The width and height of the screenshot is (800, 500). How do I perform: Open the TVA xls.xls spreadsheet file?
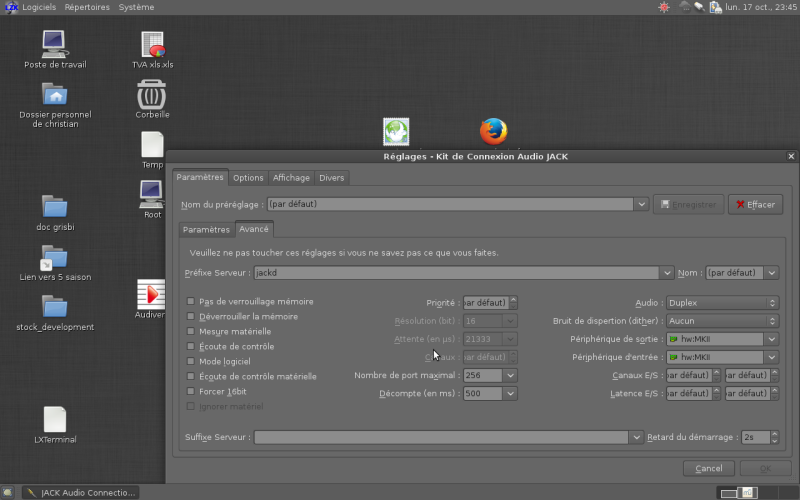[153, 45]
